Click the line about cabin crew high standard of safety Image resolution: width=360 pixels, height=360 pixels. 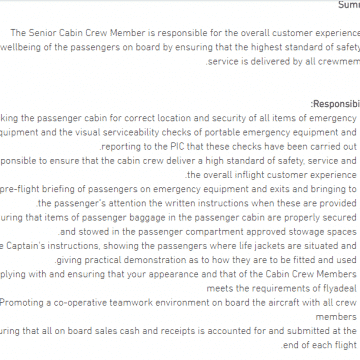click(178, 161)
